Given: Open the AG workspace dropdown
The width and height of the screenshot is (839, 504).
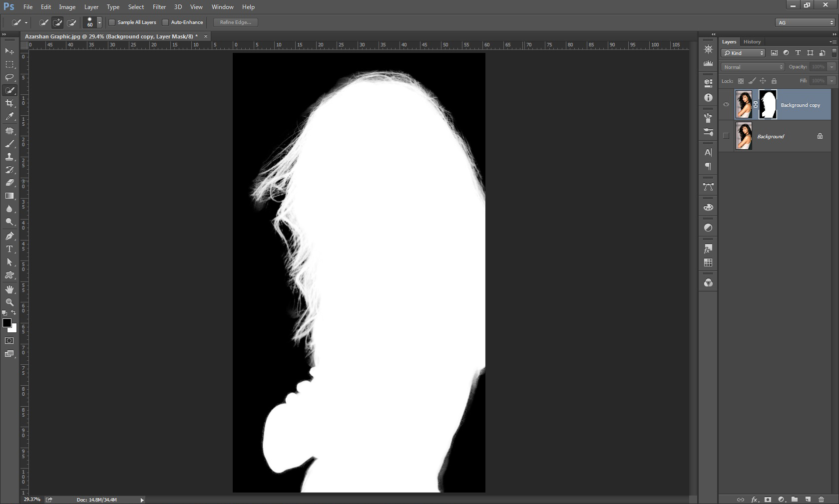Looking at the screenshot, I should 805,22.
